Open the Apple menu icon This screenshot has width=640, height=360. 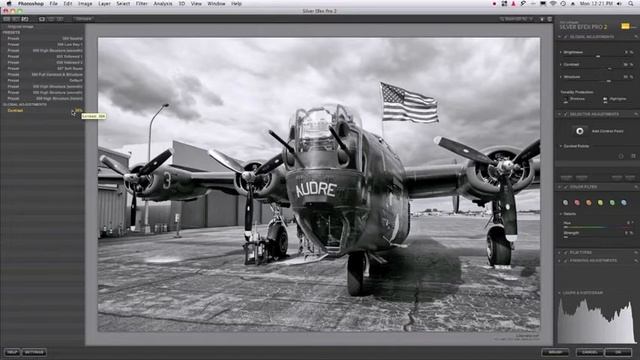pyautogui.click(x=9, y=4)
